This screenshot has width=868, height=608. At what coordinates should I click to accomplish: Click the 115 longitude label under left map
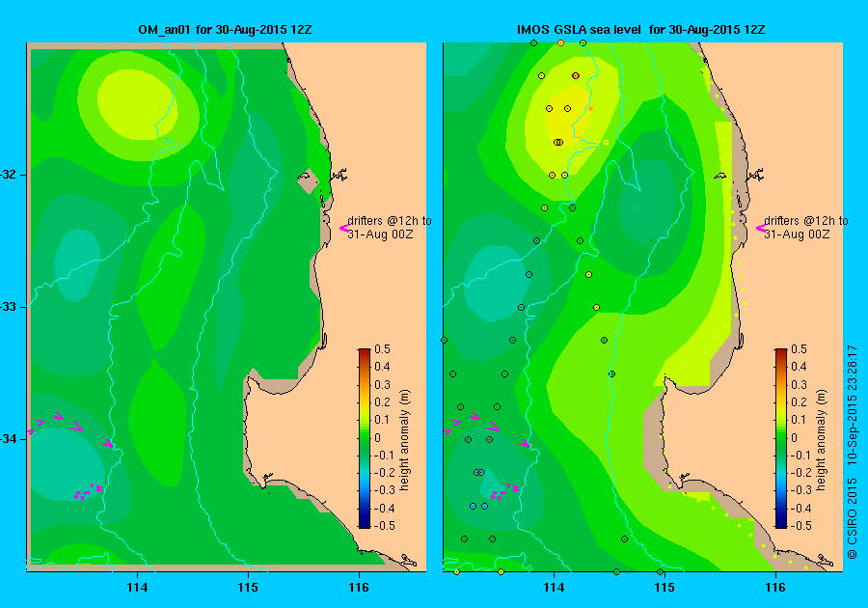[x=248, y=588]
